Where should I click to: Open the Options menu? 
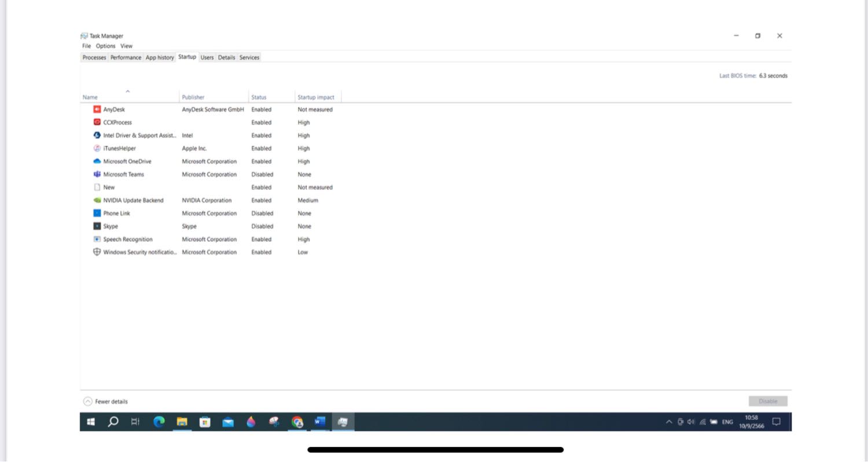pyautogui.click(x=106, y=46)
